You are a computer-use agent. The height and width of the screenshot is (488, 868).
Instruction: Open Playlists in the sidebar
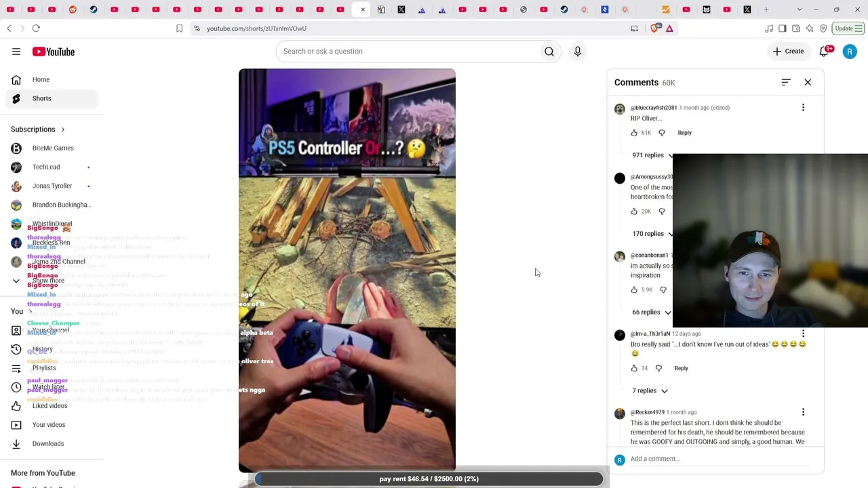pos(52,368)
